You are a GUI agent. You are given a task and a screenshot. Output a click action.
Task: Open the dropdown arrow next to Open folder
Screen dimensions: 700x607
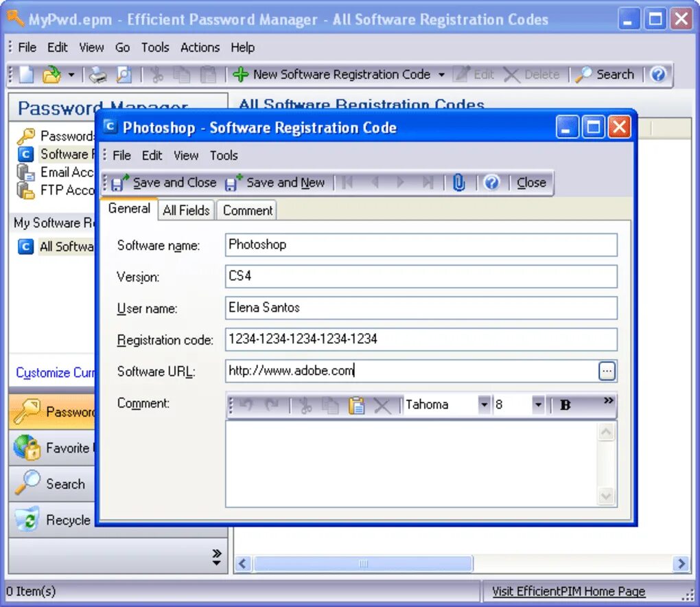click(71, 75)
